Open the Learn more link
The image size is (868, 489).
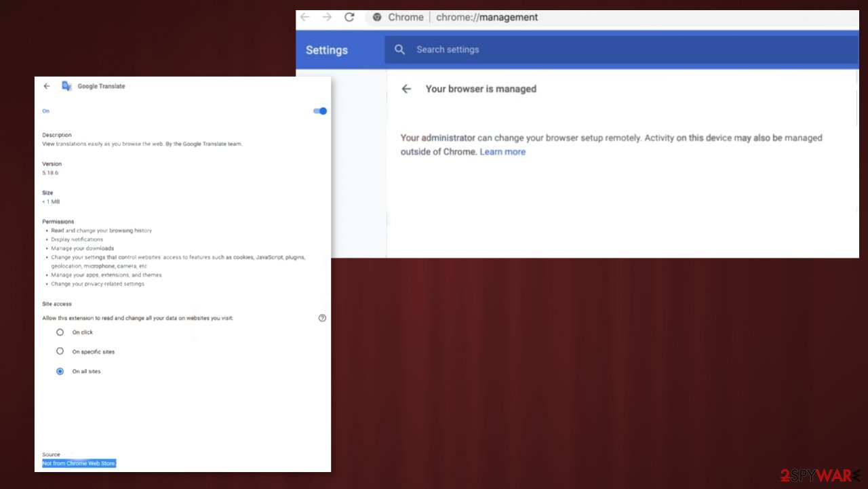(502, 152)
